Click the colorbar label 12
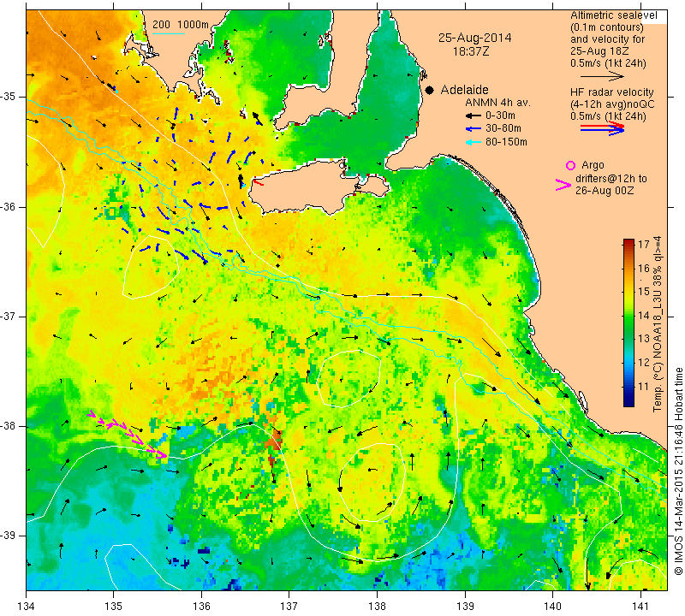This screenshot has height=616, width=685. 645,363
